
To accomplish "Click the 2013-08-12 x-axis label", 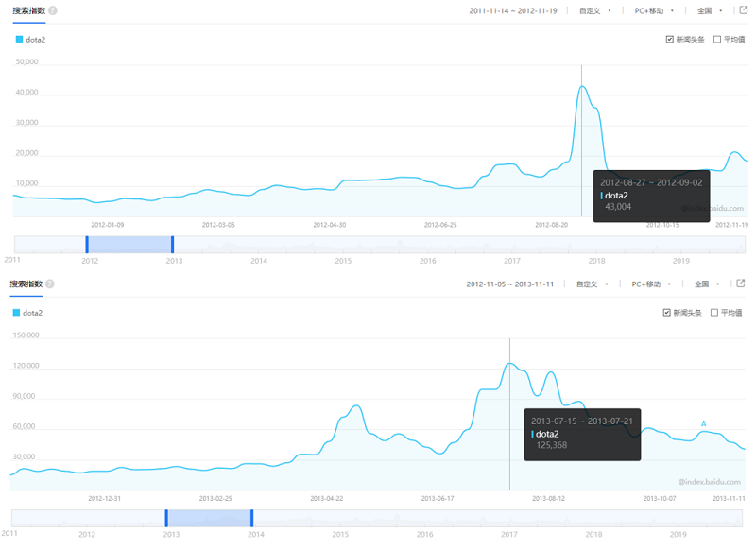I will click(x=549, y=498).
